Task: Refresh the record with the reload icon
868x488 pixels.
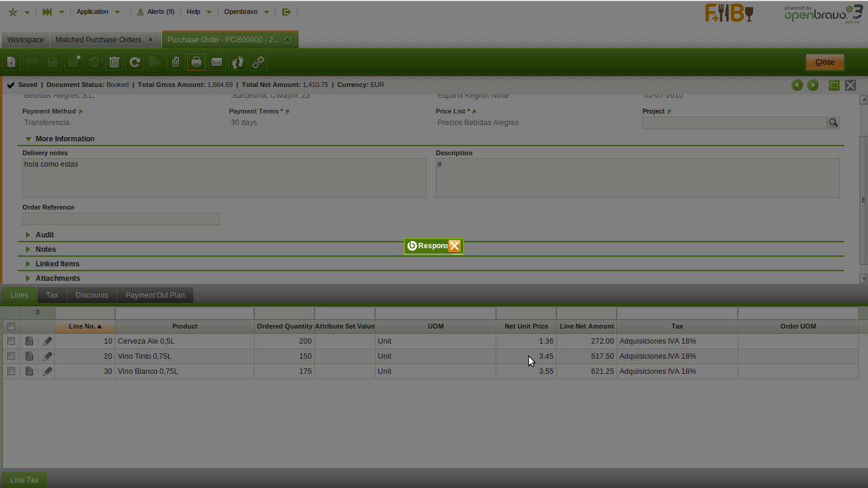Action: pos(135,62)
